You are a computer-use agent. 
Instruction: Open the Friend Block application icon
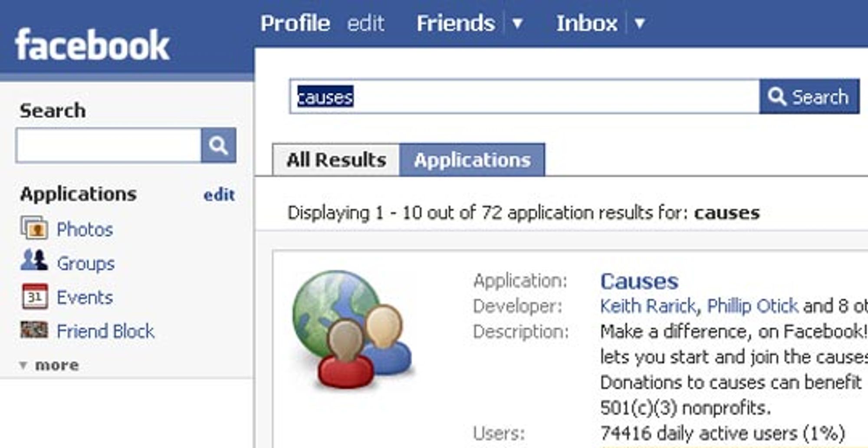coord(34,330)
